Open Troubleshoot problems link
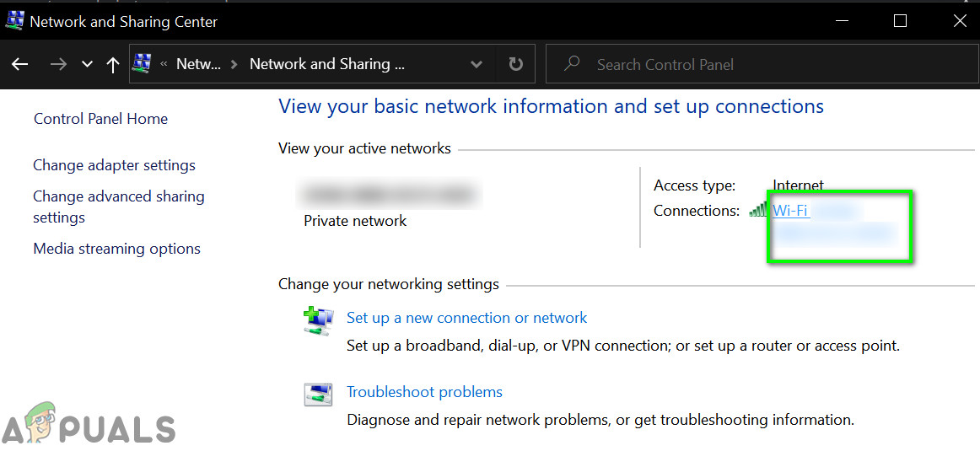 (x=424, y=392)
